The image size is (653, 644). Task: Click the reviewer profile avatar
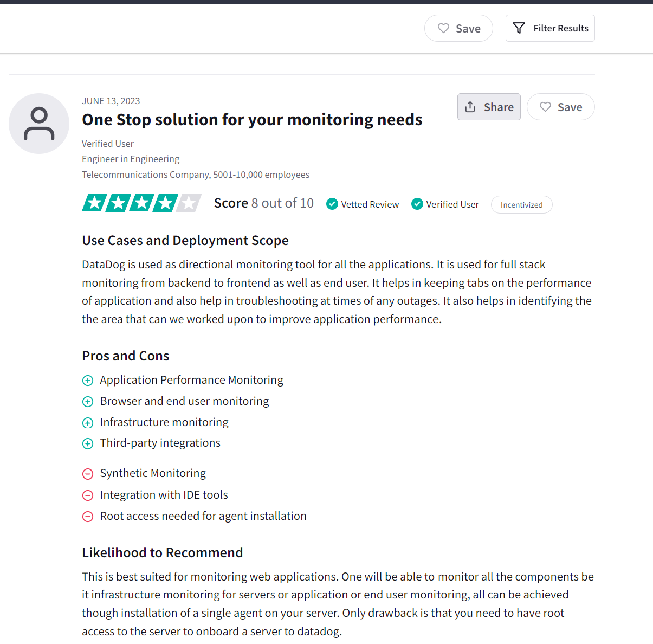click(x=39, y=124)
